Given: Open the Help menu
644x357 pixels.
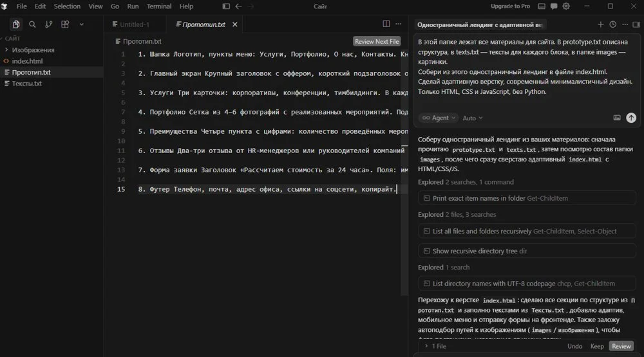Looking at the screenshot, I should [186, 6].
